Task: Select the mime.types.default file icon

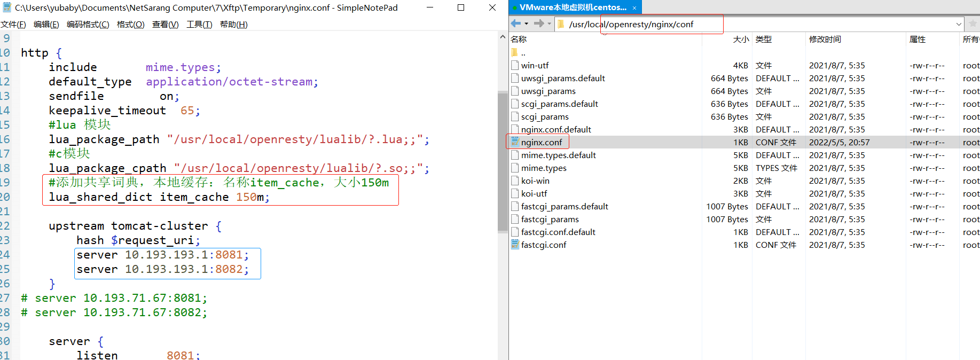Action: (x=515, y=155)
